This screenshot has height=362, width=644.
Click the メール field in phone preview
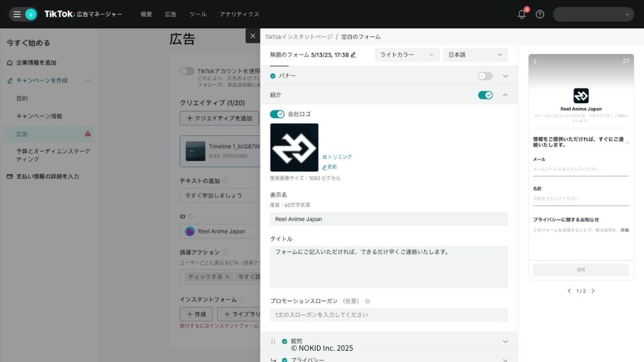pos(580,169)
